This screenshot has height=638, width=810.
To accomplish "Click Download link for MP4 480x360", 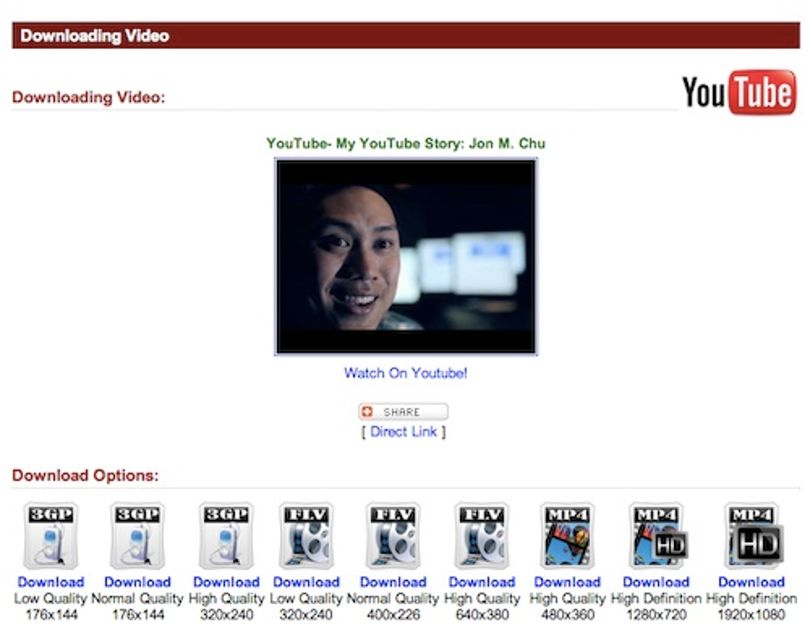I will [567, 582].
